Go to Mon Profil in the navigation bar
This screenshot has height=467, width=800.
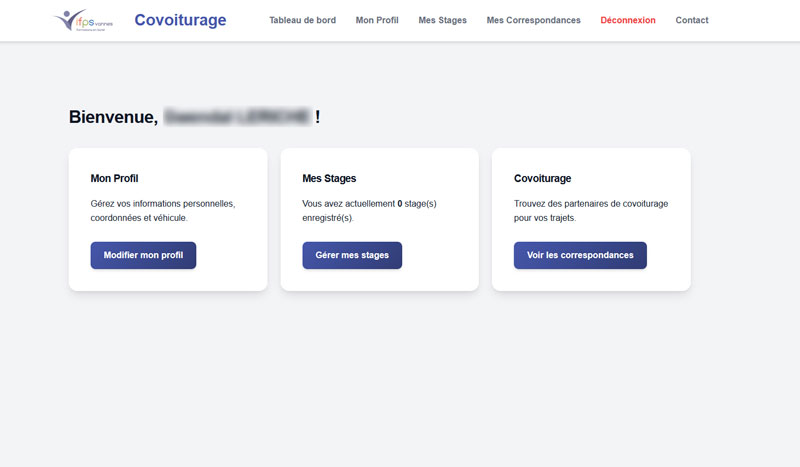(377, 20)
